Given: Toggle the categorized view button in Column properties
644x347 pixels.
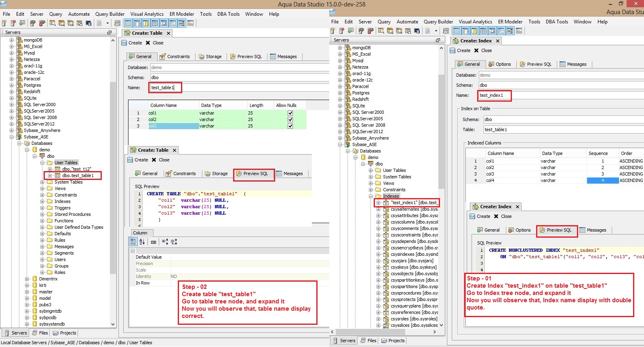Looking at the screenshot, I should (x=133, y=242).
